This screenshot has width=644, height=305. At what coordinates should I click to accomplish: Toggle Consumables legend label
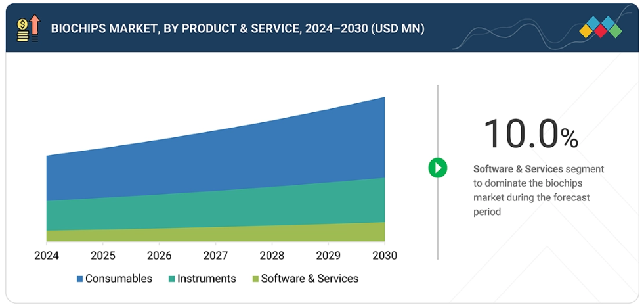point(118,279)
